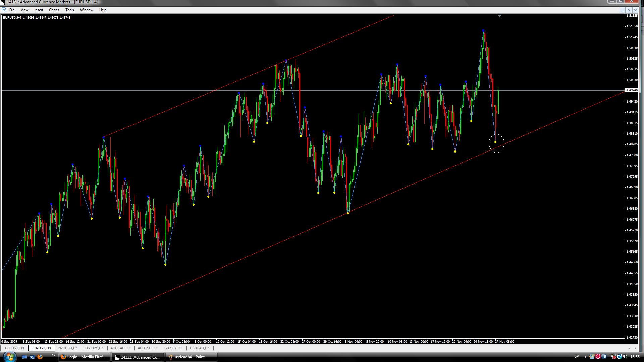Click the network connection tray icon

point(619,357)
